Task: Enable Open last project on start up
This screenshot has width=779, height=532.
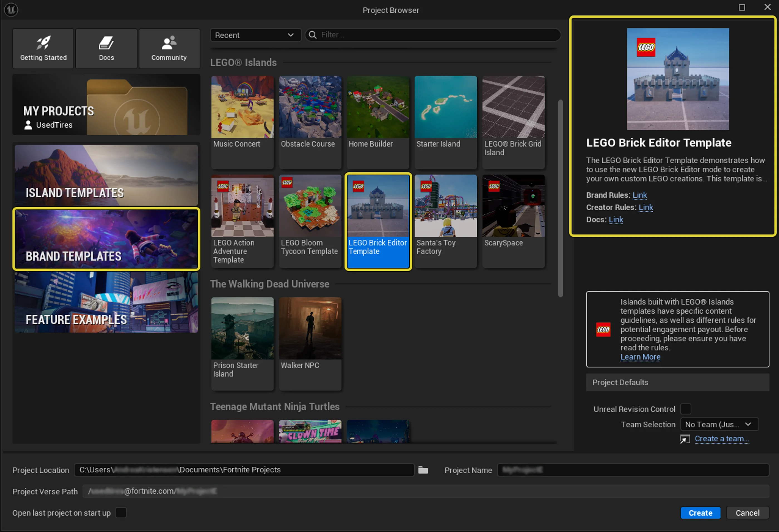Action: [x=121, y=513]
